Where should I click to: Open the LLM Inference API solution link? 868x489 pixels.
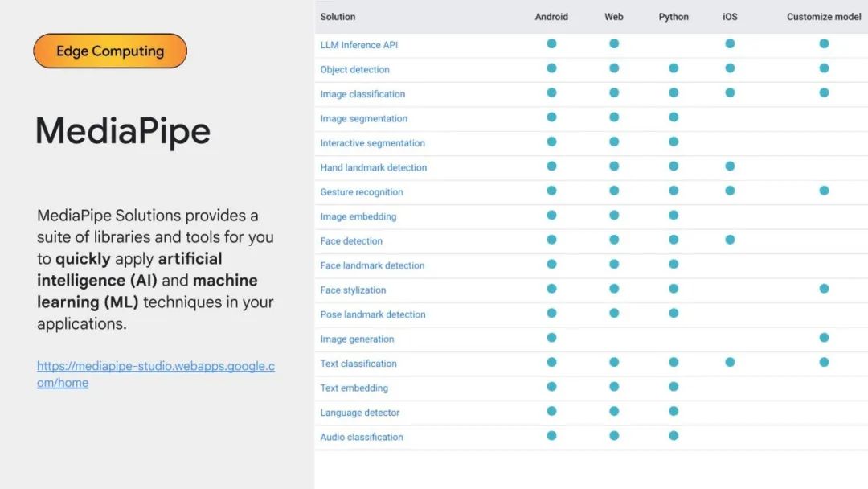coord(358,45)
